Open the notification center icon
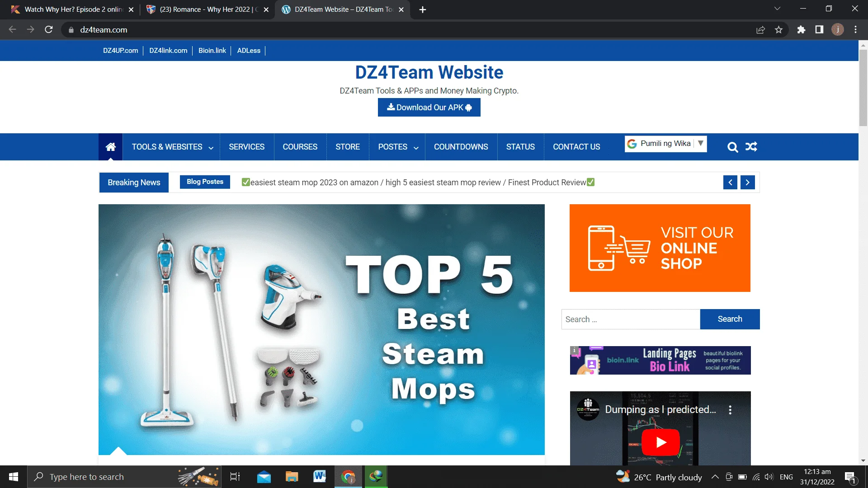 pyautogui.click(x=850, y=477)
